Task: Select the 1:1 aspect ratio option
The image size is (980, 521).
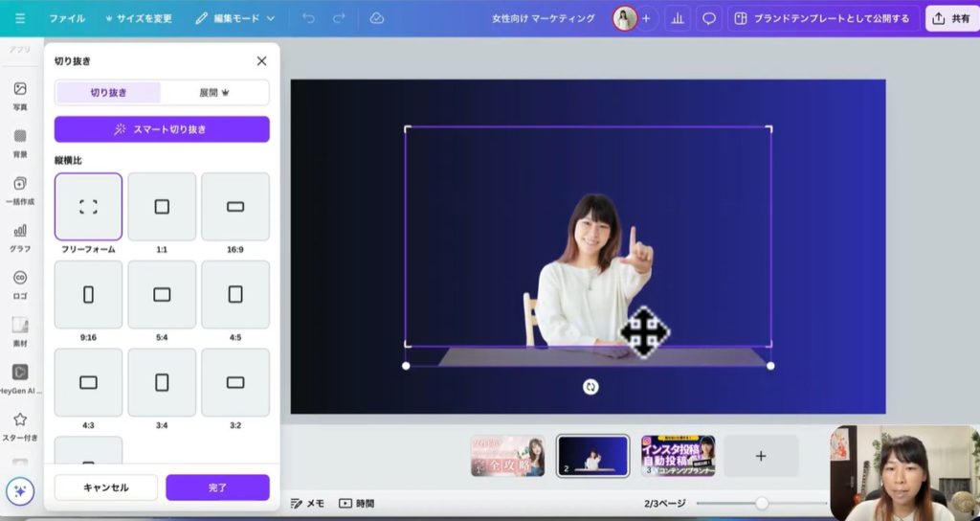Action: coord(162,207)
